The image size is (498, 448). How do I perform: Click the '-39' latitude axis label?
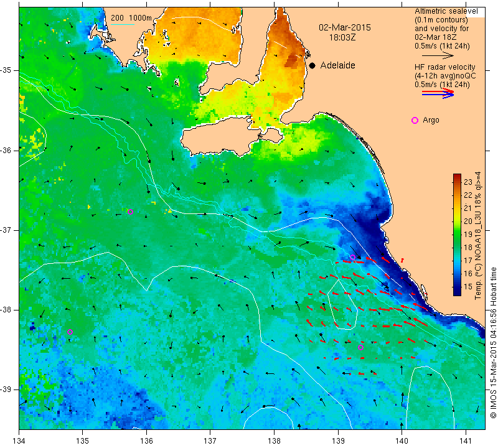[x=6, y=390]
